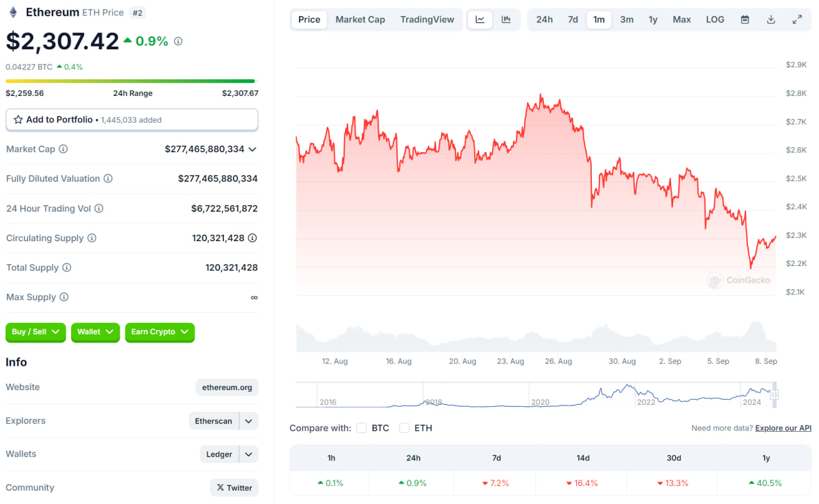The image size is (819, 504).
Task: Open info icon next to price change
Action: pyautogui.click(x=178, y=41)
